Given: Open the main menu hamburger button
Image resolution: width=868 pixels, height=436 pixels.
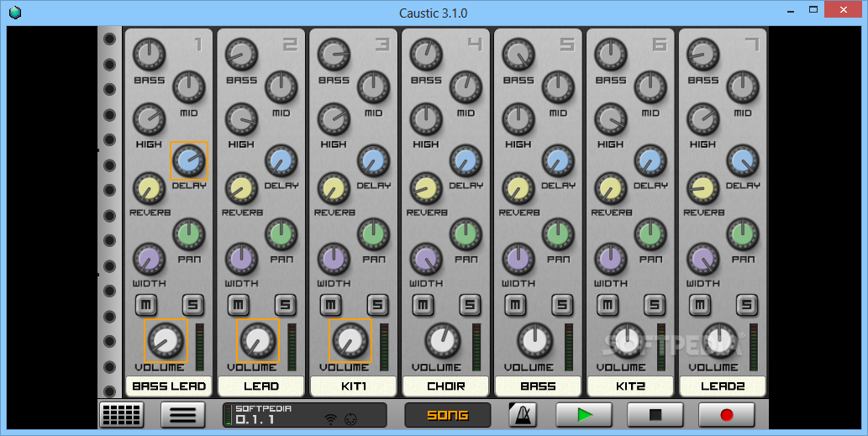Looking at the screenshot, I should [182, 414].
